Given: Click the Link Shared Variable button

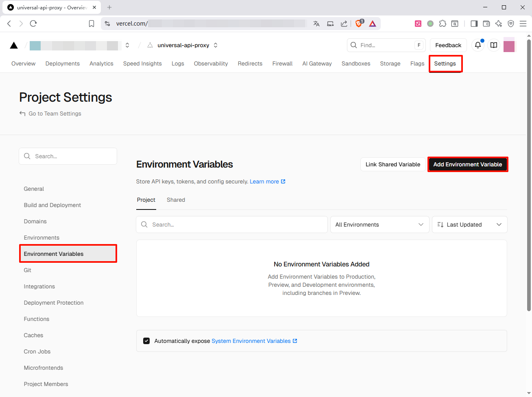Looking at the screenshot, I should coord(392,164).
